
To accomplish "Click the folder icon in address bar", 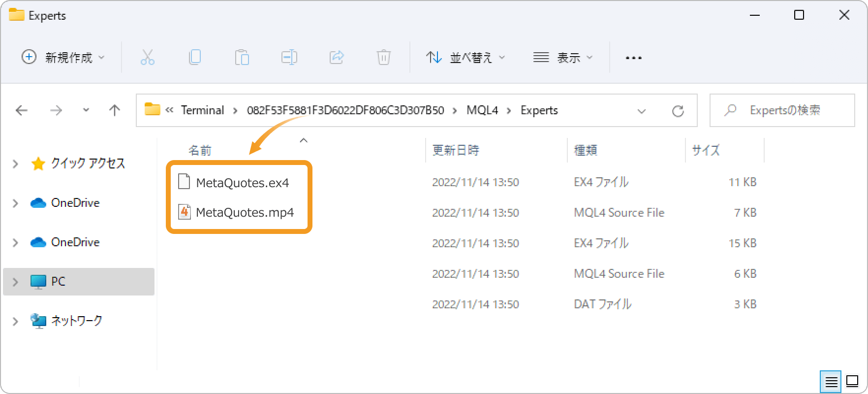I will pyautogui.click(x=153, y=109).
